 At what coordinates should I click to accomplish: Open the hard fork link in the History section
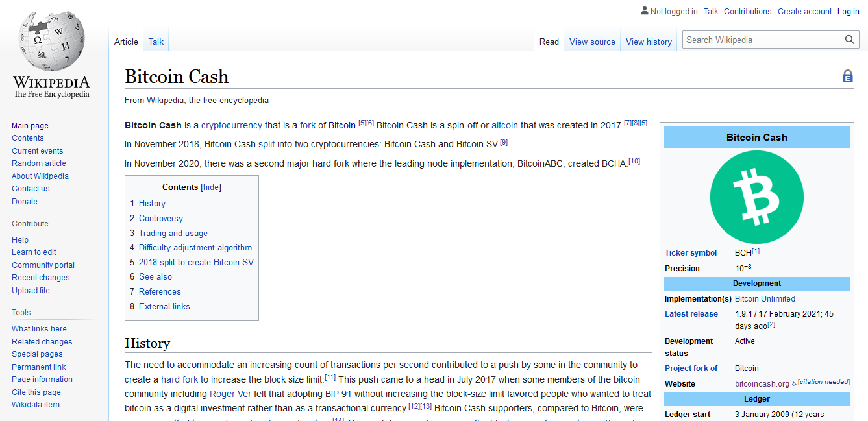coord(179,379)
